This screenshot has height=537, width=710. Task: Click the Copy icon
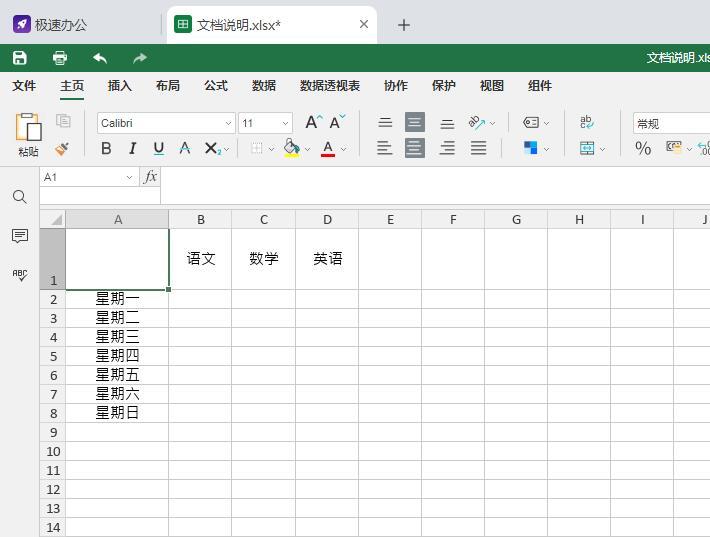click(63, 120)
